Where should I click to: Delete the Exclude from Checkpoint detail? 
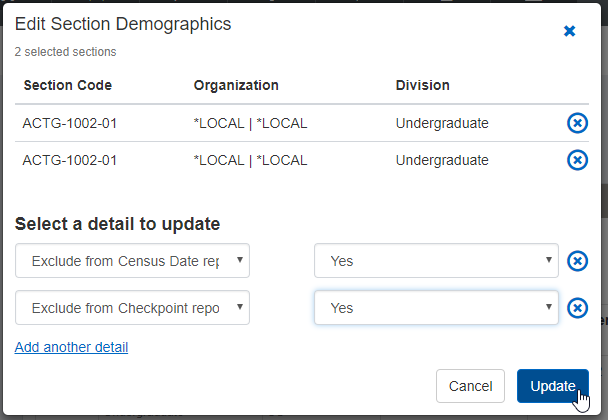[577, 308]
